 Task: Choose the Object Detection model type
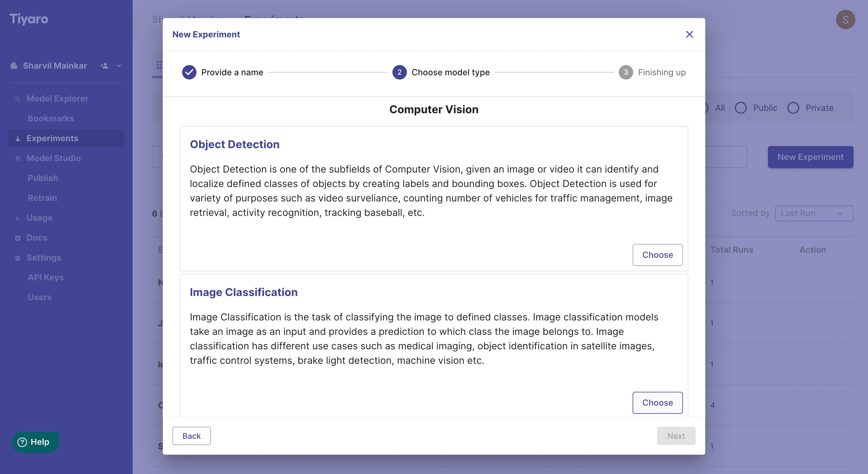657,255
